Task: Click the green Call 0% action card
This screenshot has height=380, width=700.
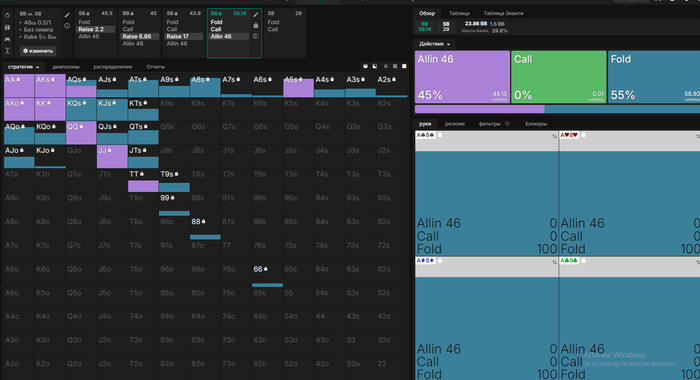Action: click(559, 77)
